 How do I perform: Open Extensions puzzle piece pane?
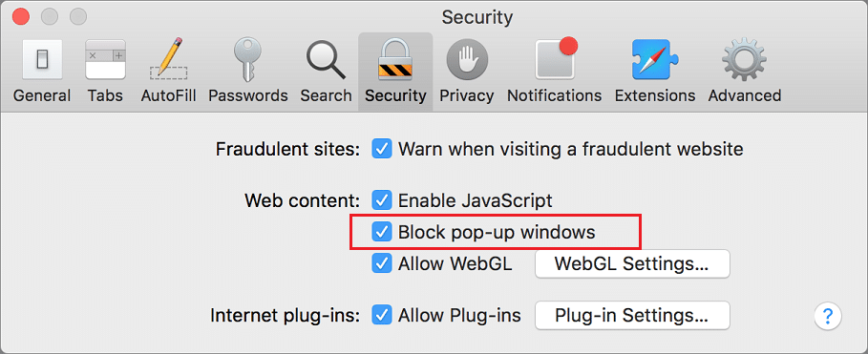click(655, 72)
